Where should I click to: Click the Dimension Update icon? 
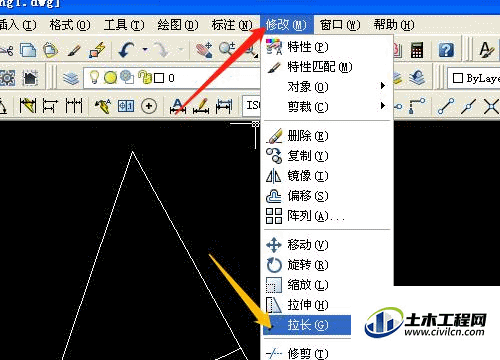click(x=224, y=106)
